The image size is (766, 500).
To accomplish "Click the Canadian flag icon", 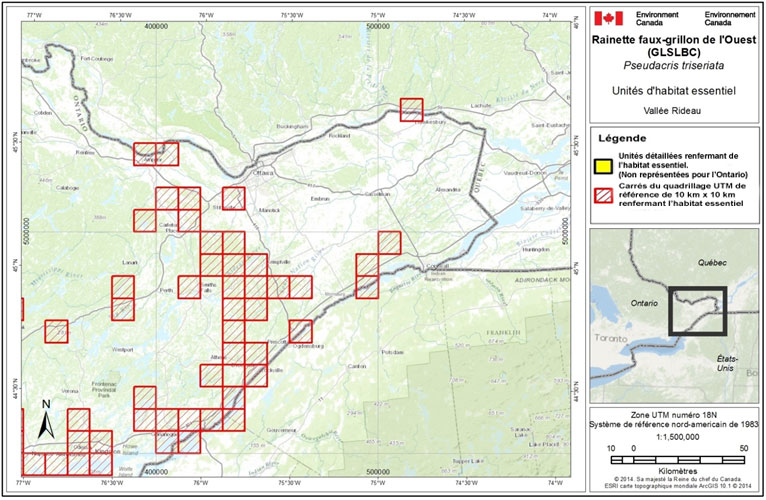I will click(x=610, y=18).
